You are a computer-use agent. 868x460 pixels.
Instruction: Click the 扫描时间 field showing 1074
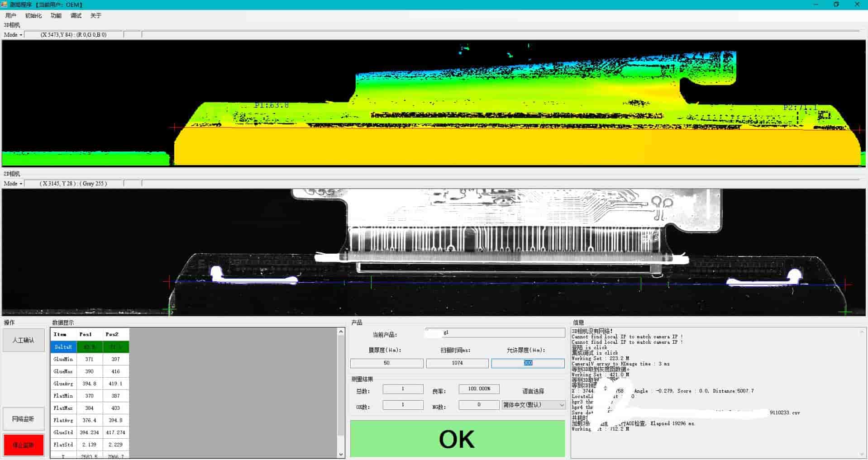coord(457,363)
